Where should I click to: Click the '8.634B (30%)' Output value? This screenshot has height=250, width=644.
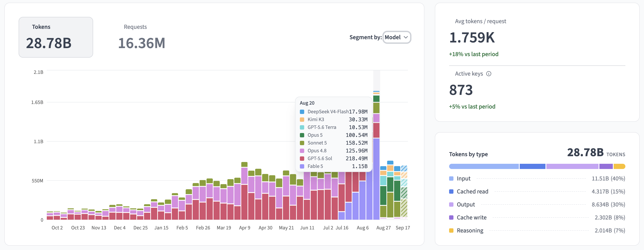(608, 205)
